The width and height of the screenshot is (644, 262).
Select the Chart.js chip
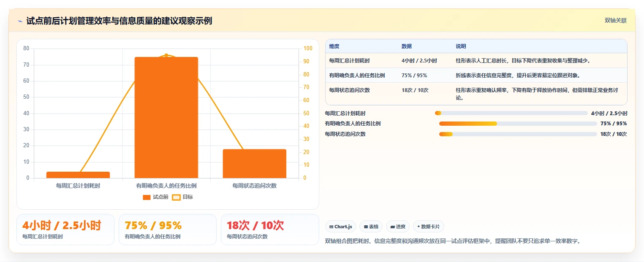[341, 227]
